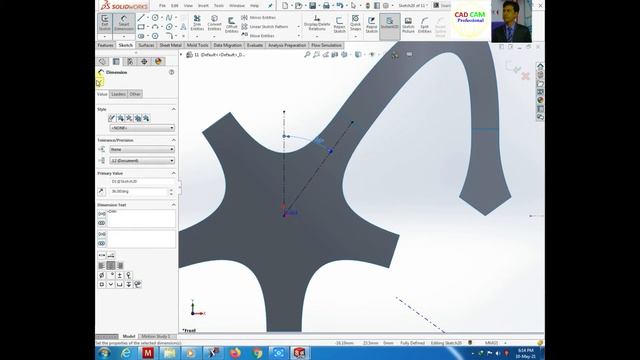This screenshot has height=360, width=640.
Task: Select the sketch Text tool
Action: 183,27
